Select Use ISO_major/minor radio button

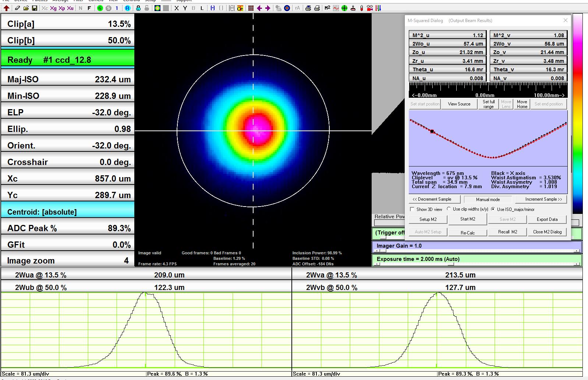(493, 209)
